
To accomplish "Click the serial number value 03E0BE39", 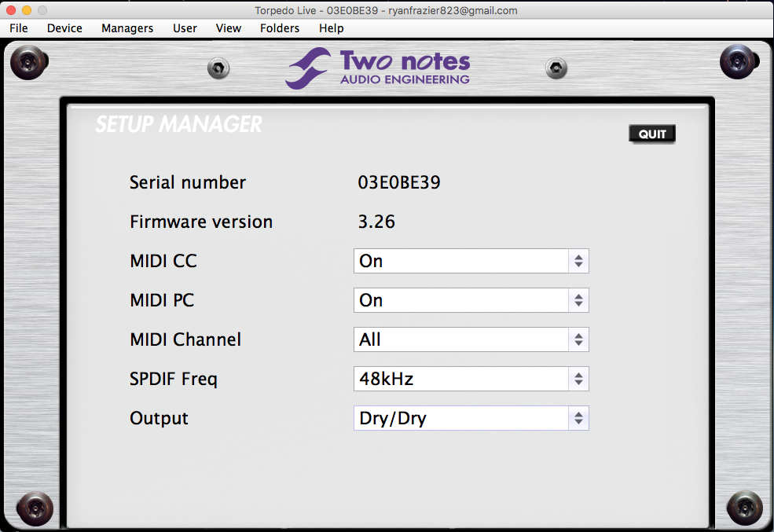I will click(x=399, y=182).
